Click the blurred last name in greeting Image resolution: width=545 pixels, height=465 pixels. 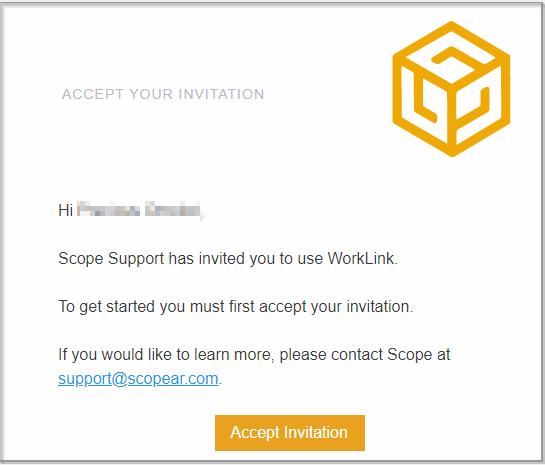click(173, 210)
